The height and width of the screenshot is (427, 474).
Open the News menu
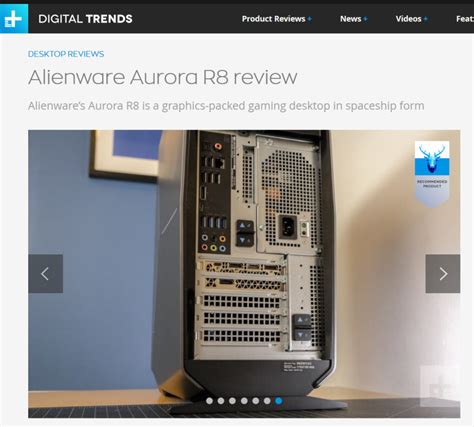350,19
